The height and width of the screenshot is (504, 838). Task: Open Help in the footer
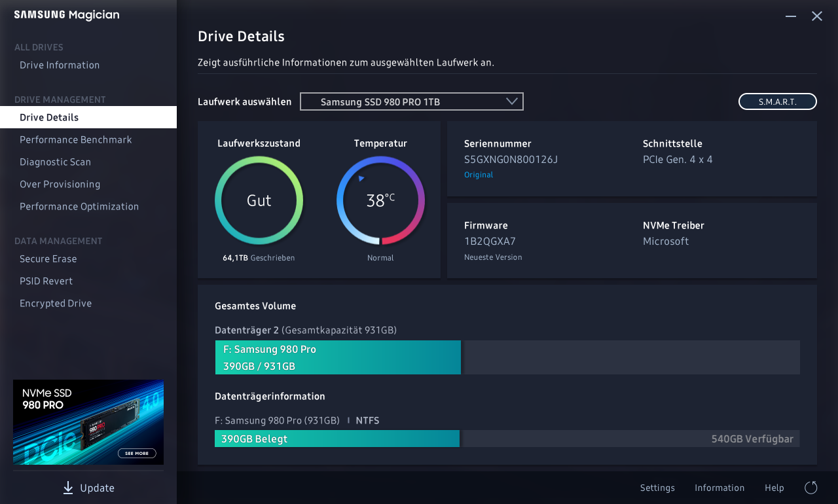pyautogui.click(x=774, y=488)
